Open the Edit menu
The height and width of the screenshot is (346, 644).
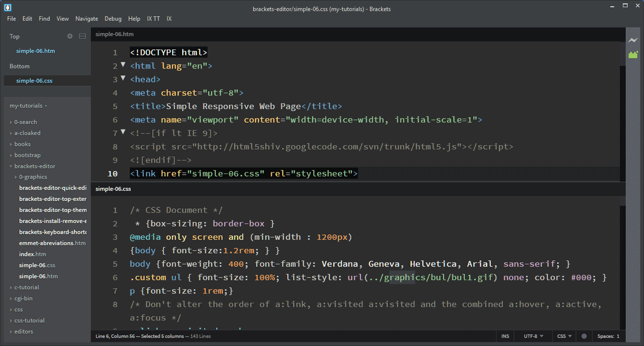[28, 19]
